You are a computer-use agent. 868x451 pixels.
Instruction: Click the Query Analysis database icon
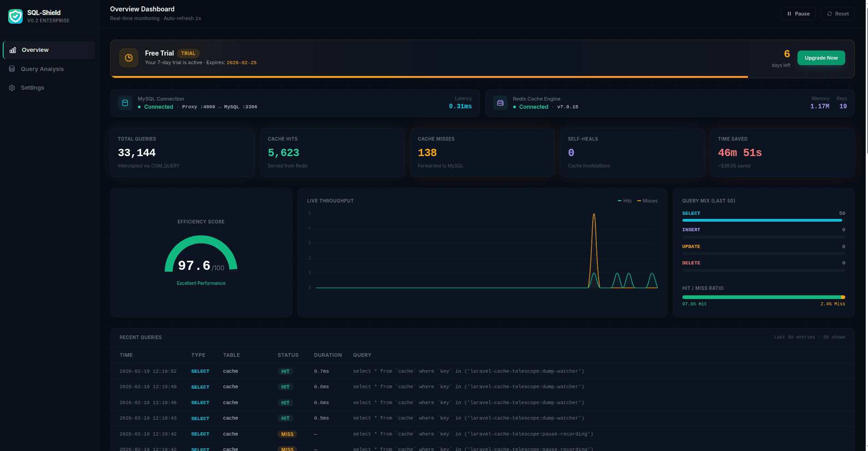11,69
